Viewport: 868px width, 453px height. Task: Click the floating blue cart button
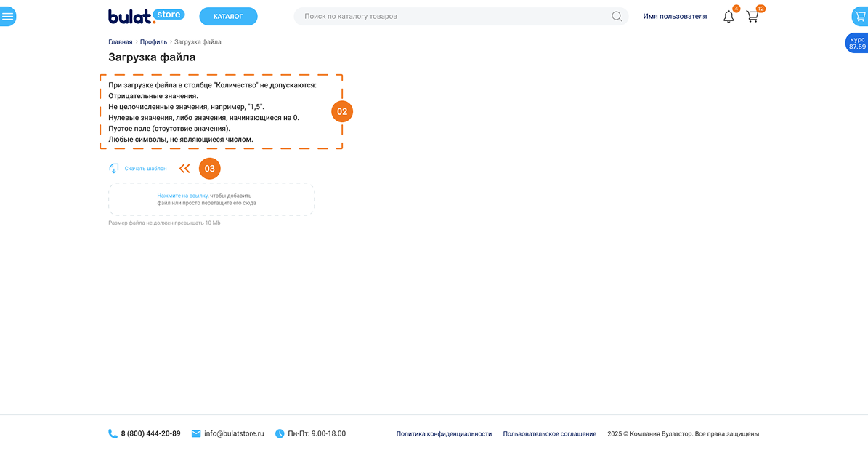(860, 16)
